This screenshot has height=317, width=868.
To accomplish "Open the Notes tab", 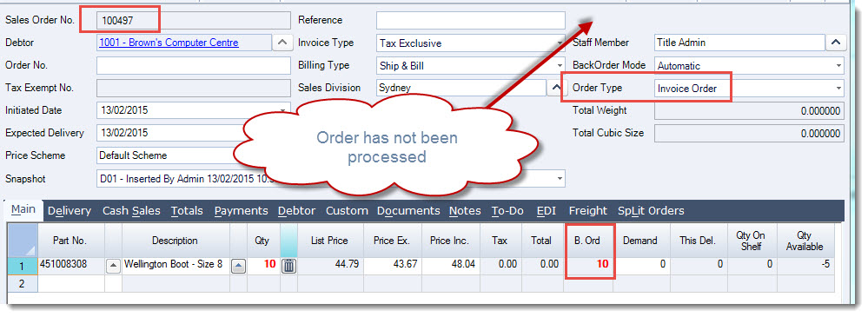I will pos(465,211).
